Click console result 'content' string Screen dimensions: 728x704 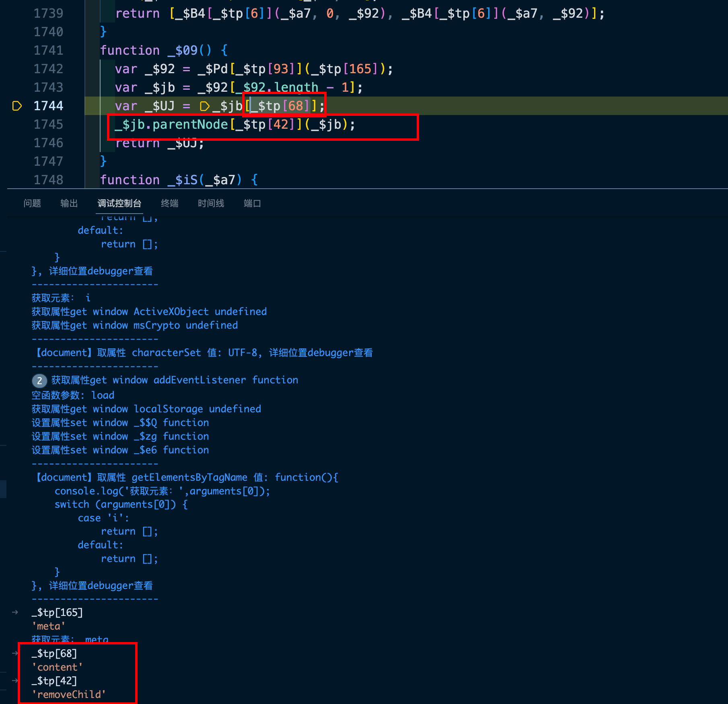57,667
